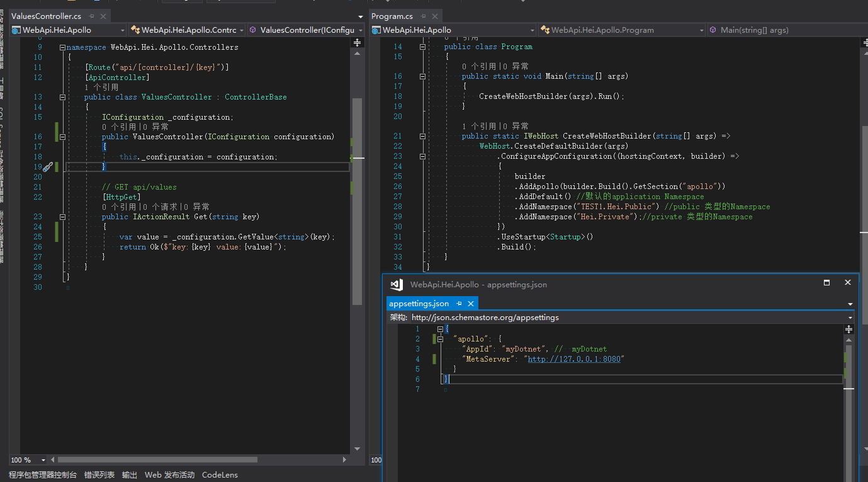This screenshot has height=482, width=868.
Task: Click "0 个请求" CodeLens above Get method
Action: [x=160, y=207]
